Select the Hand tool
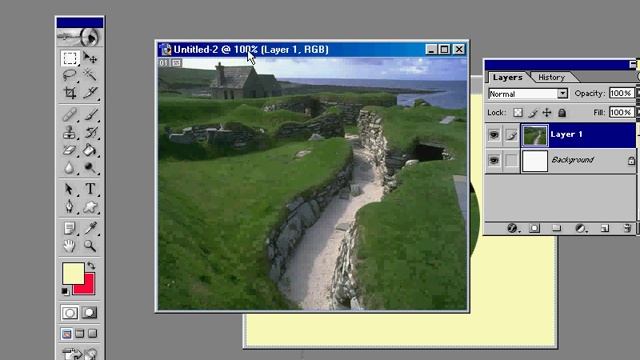The image size is (640, 360). [x=70, y=246]
